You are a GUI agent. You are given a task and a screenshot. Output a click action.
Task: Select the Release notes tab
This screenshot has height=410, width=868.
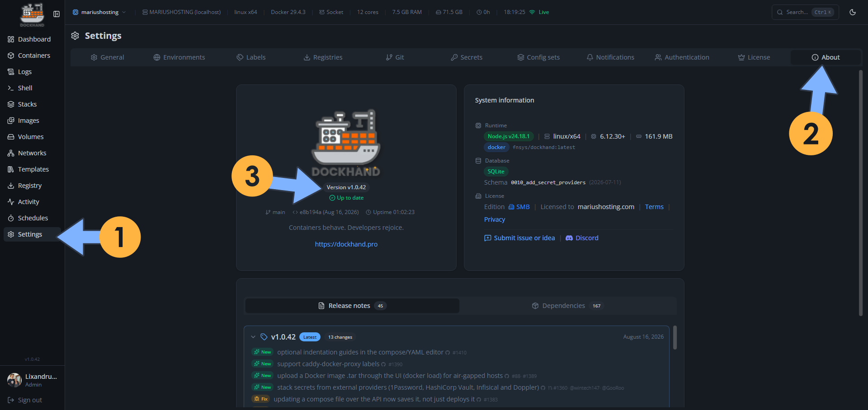coord(352,306)
